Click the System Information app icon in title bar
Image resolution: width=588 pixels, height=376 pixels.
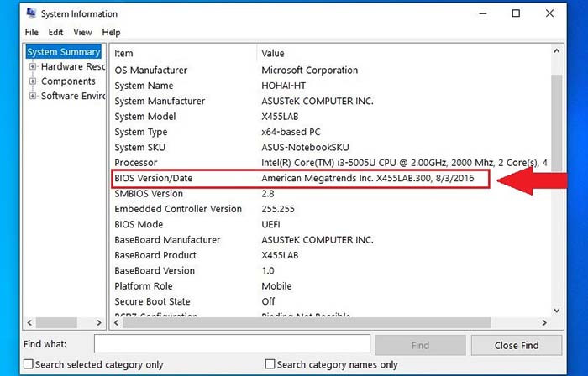(31, 13)
